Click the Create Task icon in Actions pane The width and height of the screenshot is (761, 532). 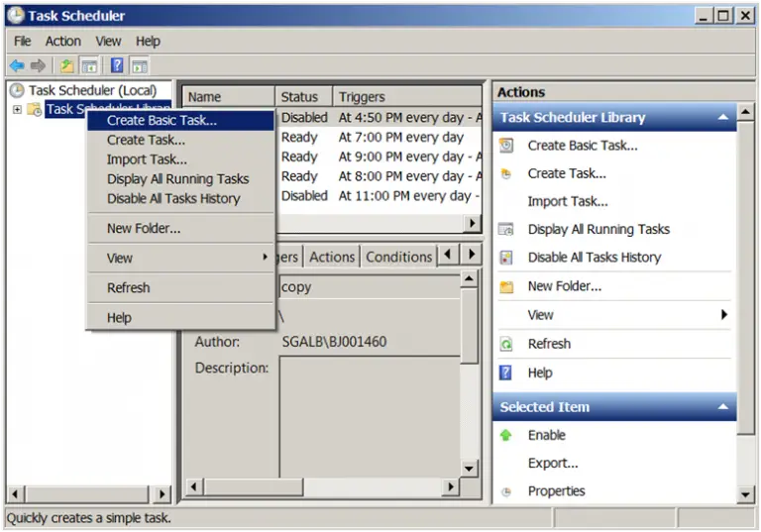[x=506, y=173]
